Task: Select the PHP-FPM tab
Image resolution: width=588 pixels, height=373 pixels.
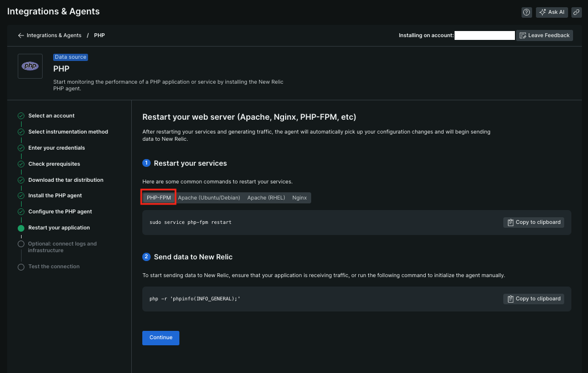Action: [x=158, y=198]
